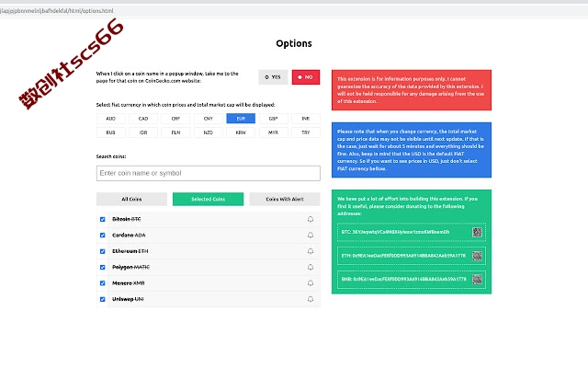Choose NO for opening CoinGecko page

coord(306,77)
